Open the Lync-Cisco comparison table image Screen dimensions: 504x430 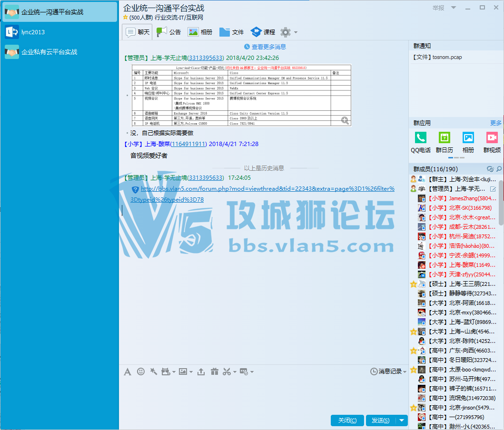(241, 96)
